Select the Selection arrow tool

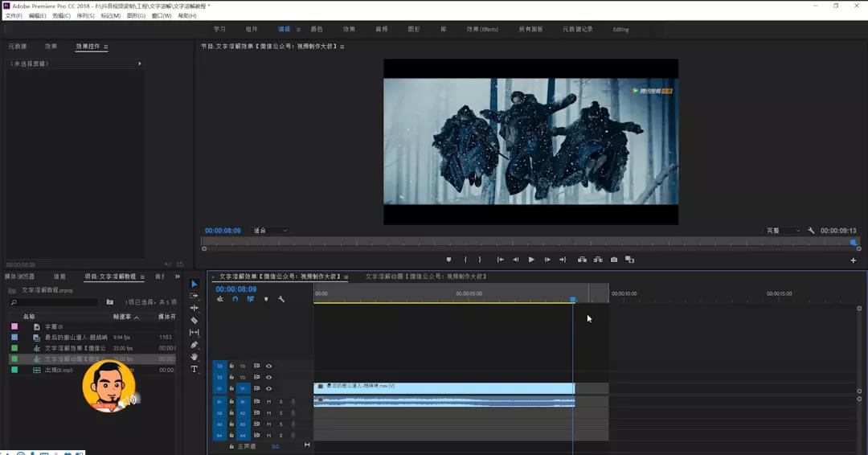click(x=194, y=284)
